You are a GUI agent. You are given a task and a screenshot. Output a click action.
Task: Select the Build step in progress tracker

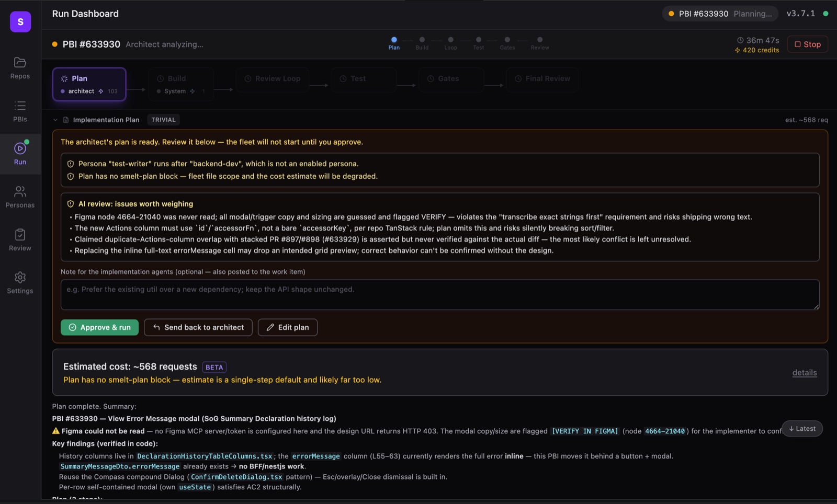pos(422,43)
